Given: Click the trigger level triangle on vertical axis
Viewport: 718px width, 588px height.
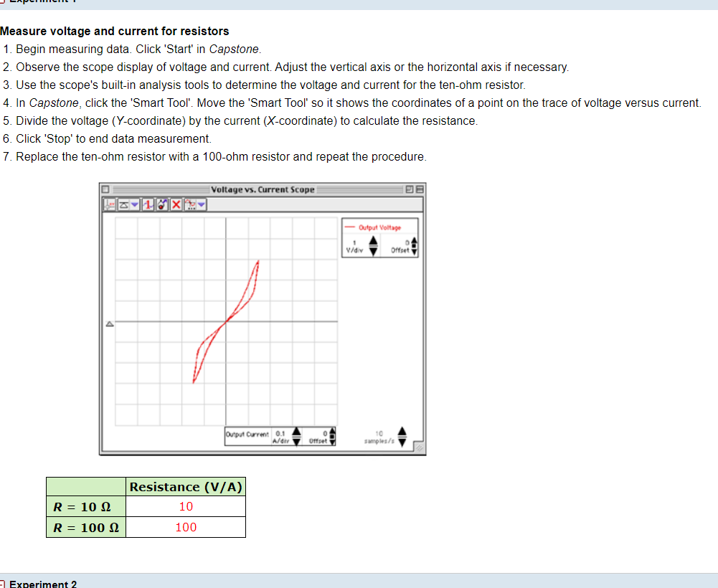Looking at the screenshot, I should [x=110, y=324].
